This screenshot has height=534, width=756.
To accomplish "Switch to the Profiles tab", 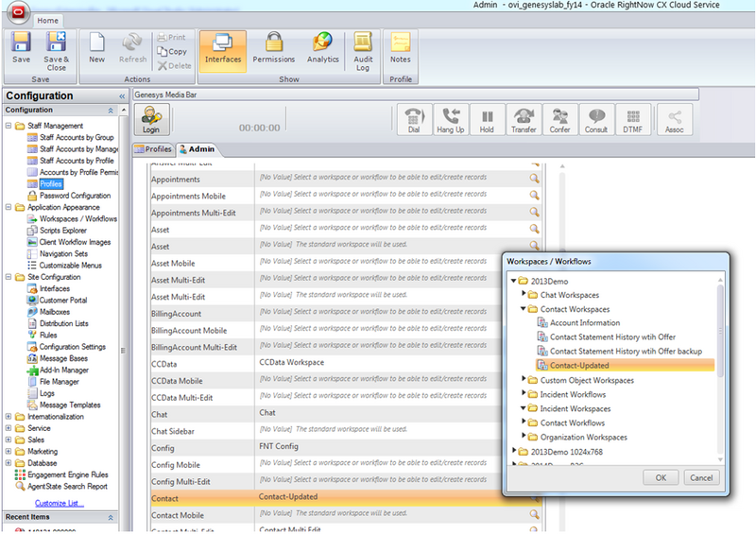I will pyautogui.click(x=153, y=149).
